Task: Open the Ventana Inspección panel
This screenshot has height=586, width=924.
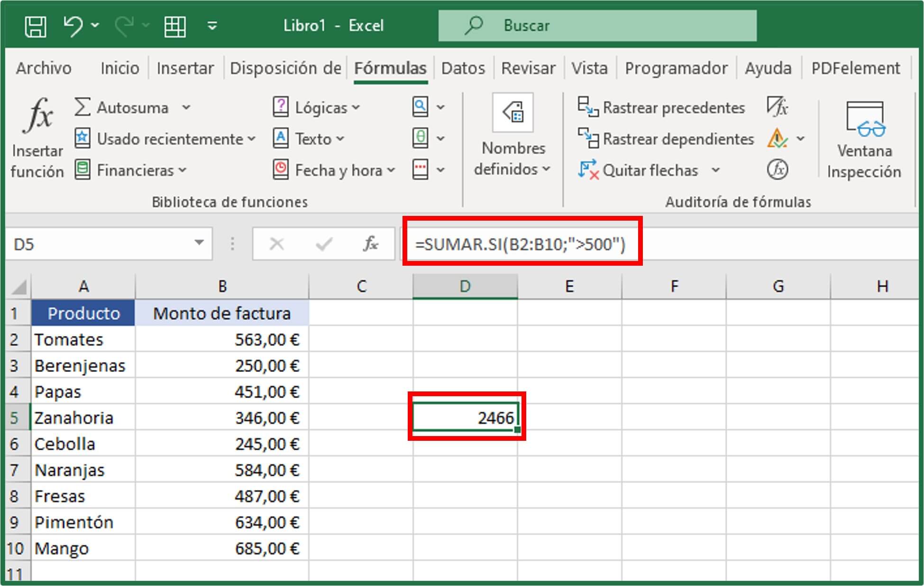Action: (x=864, y=138)
